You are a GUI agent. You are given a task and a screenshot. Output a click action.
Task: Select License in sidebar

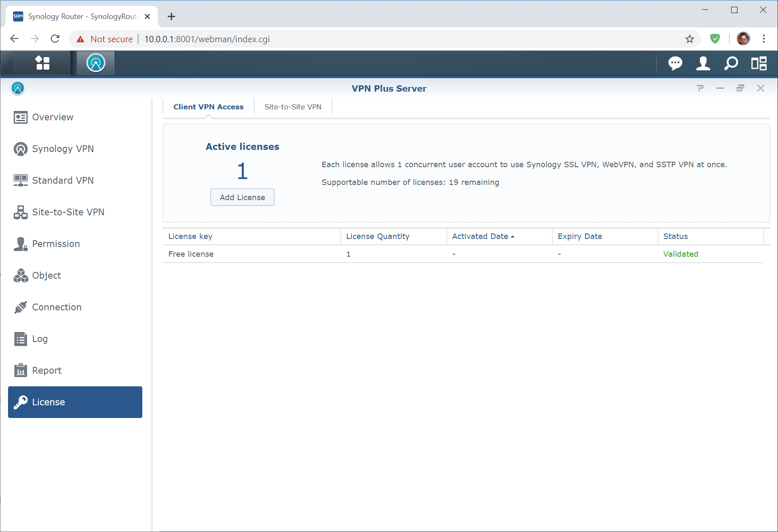point(75,402)
